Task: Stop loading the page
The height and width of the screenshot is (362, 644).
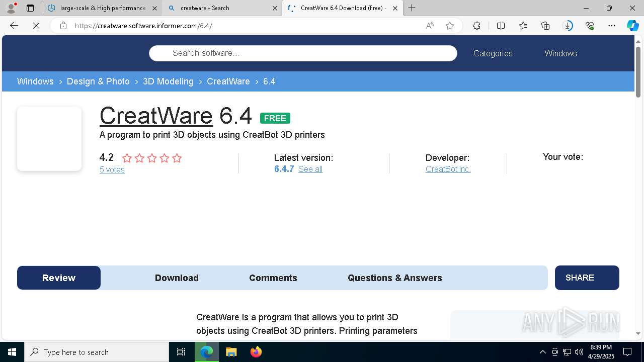Action: pos(36,26)
